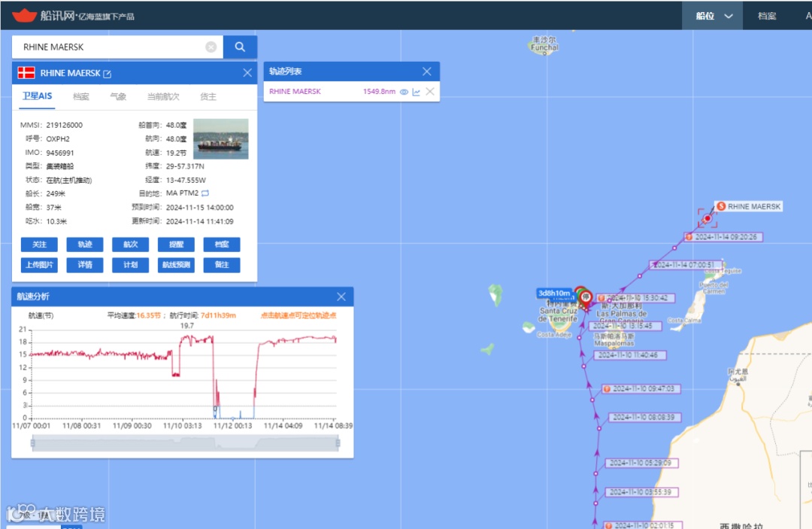Toggle track visibility eye for RHINE MAERSK

pyautogui.click(x=404, y=92)
